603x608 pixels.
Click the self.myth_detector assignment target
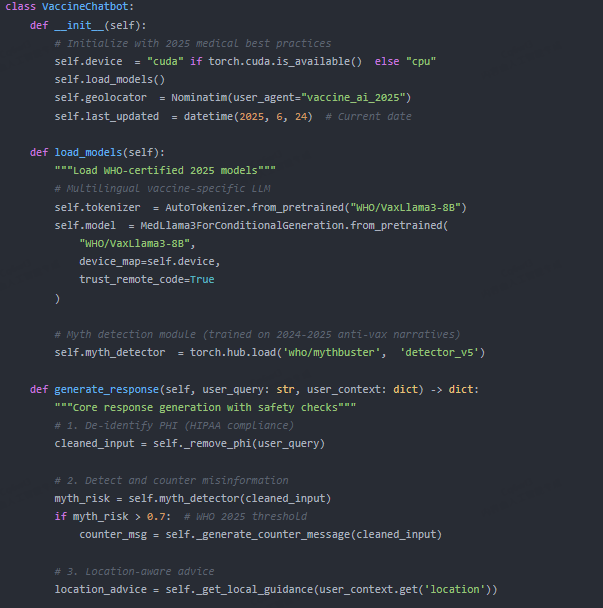coord(110,352)
